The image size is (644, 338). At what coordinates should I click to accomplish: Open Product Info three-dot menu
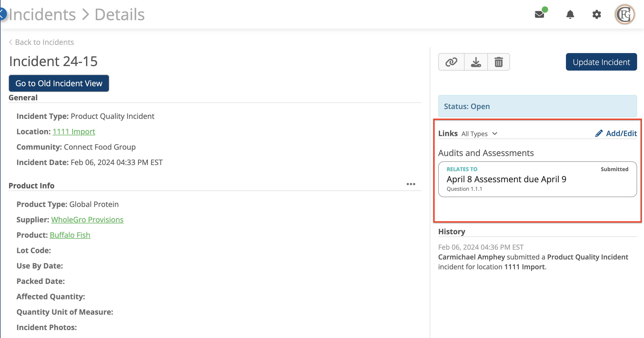[411, 184]
